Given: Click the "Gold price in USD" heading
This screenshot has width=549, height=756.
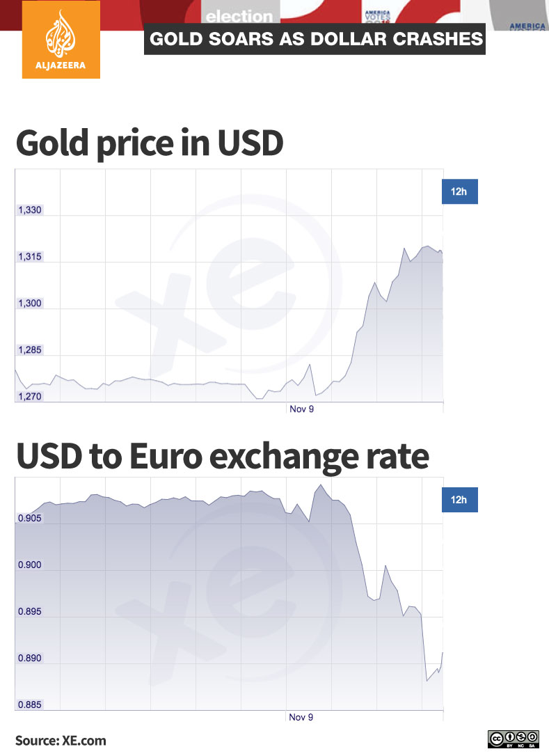Looking at the screenshot, I should click(x=150, y=143).
